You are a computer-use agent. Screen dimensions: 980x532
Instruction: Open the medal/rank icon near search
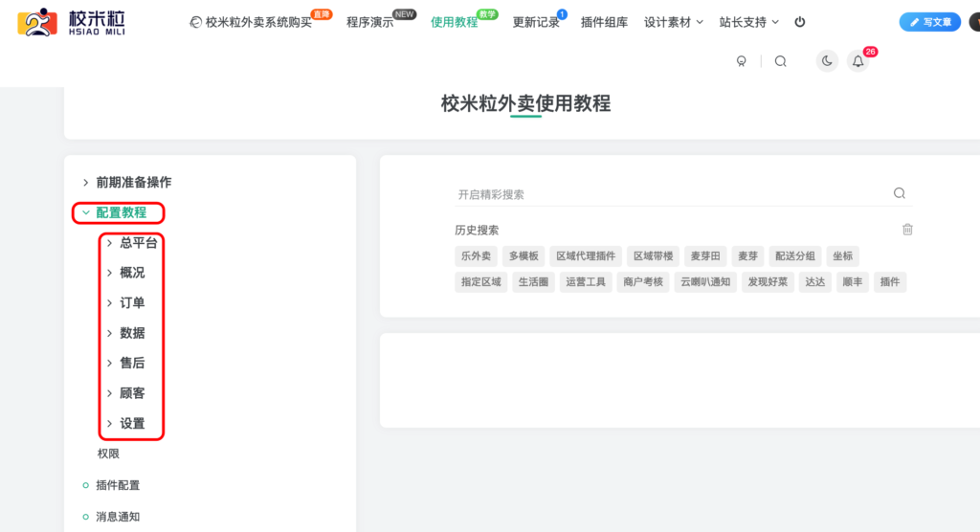point(742,61)
